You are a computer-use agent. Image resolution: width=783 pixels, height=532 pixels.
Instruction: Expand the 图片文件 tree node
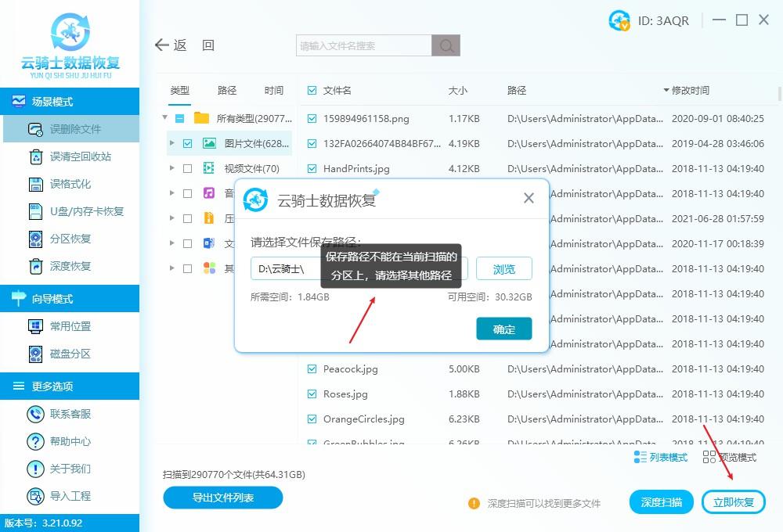pos(171,143)
